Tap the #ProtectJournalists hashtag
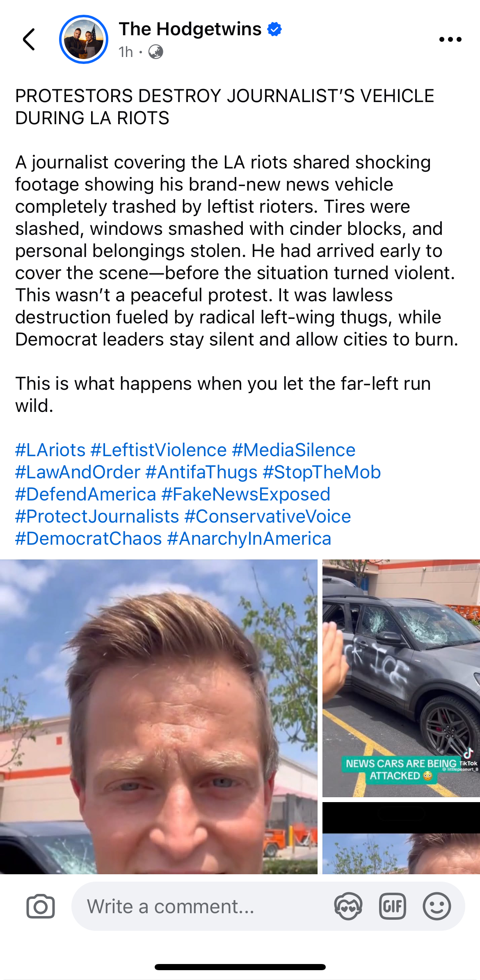The width and height of the screenshot is (480, 980). click(x=97, y=516)
